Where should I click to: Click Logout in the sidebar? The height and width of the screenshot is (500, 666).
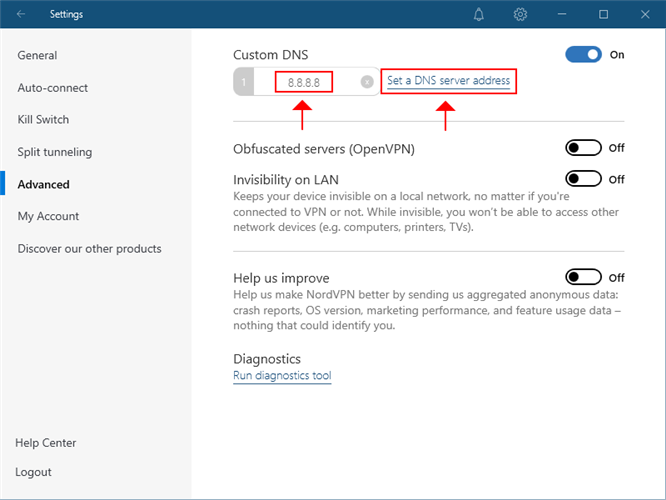click(x=33, y=472)
